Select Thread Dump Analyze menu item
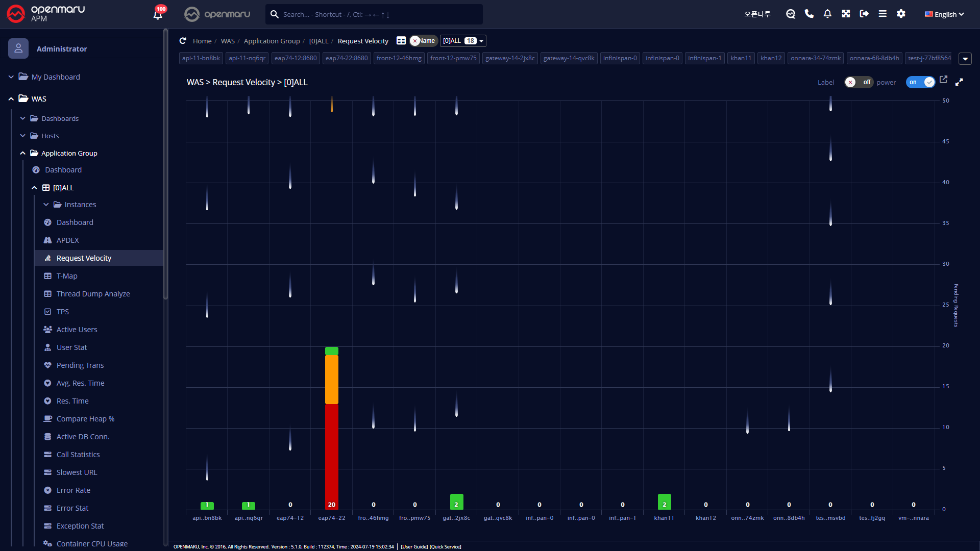This screenshot has width=980, height=551. [93, 294]
